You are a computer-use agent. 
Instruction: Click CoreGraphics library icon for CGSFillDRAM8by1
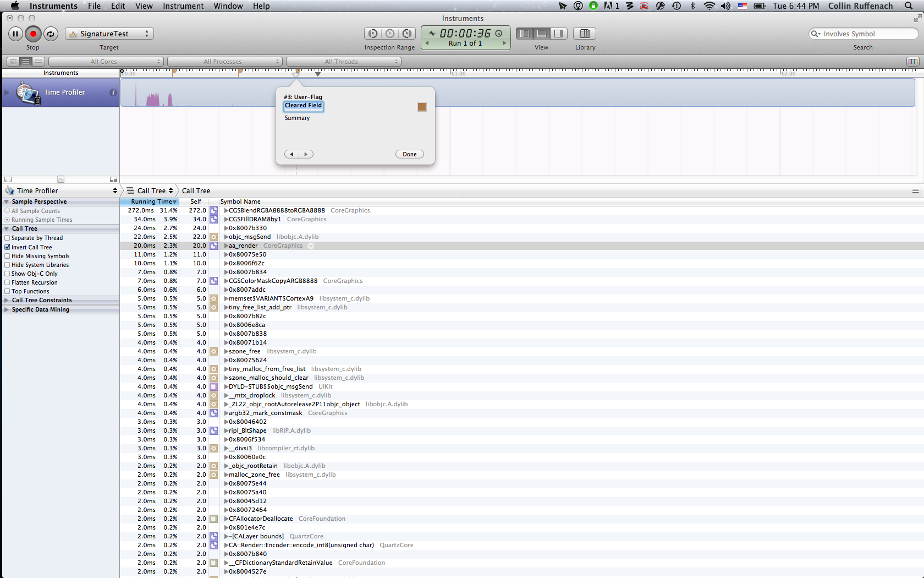213,219
